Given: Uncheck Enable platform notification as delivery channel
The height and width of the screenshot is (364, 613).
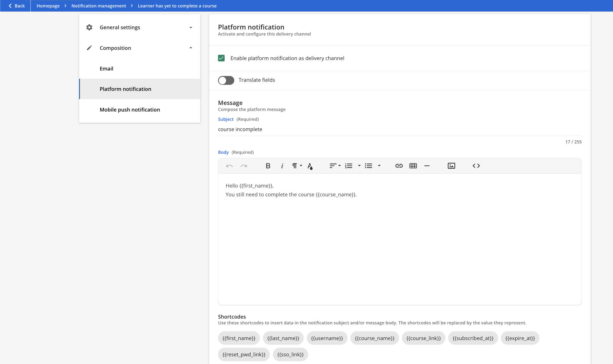Looking at the screenshot, I should (221, 58).
